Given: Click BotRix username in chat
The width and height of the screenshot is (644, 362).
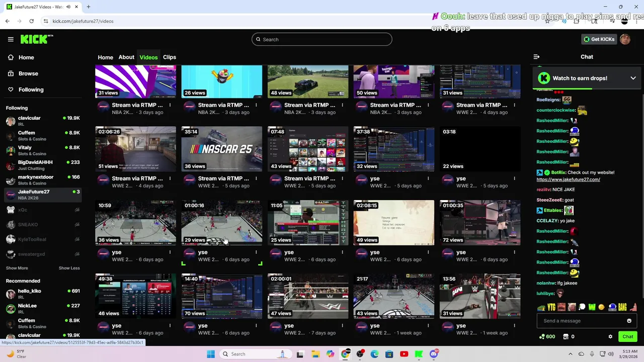Looking at the screenshot, I should pos(558,172).
